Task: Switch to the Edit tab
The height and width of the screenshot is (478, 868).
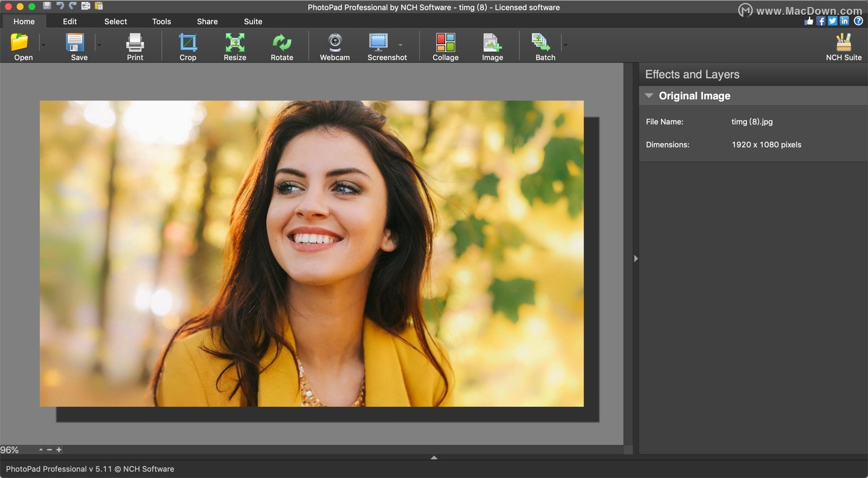Action: click(x=70, y=21)
